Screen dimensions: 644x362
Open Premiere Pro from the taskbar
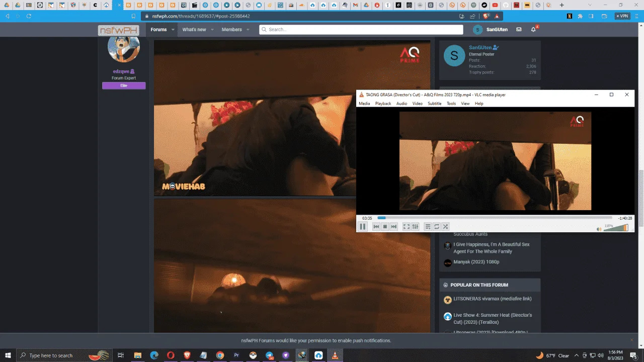(x=236, y=355)
